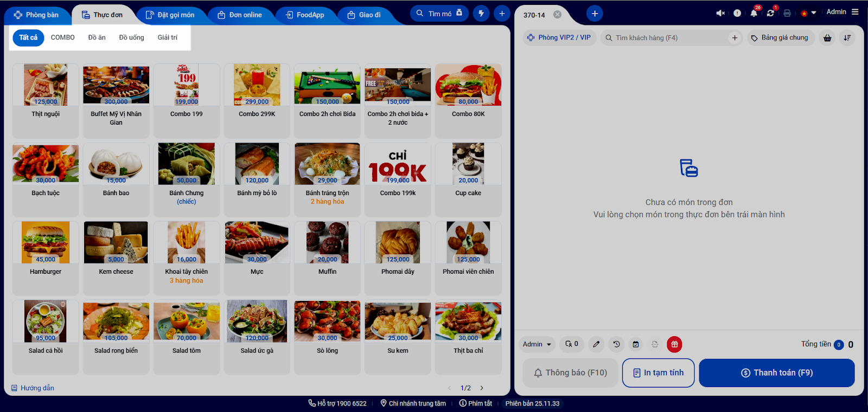The height and width of the screenshot is (412, 868).
Task: Click the sync refresh icon
Action: [x=770, y=13]
